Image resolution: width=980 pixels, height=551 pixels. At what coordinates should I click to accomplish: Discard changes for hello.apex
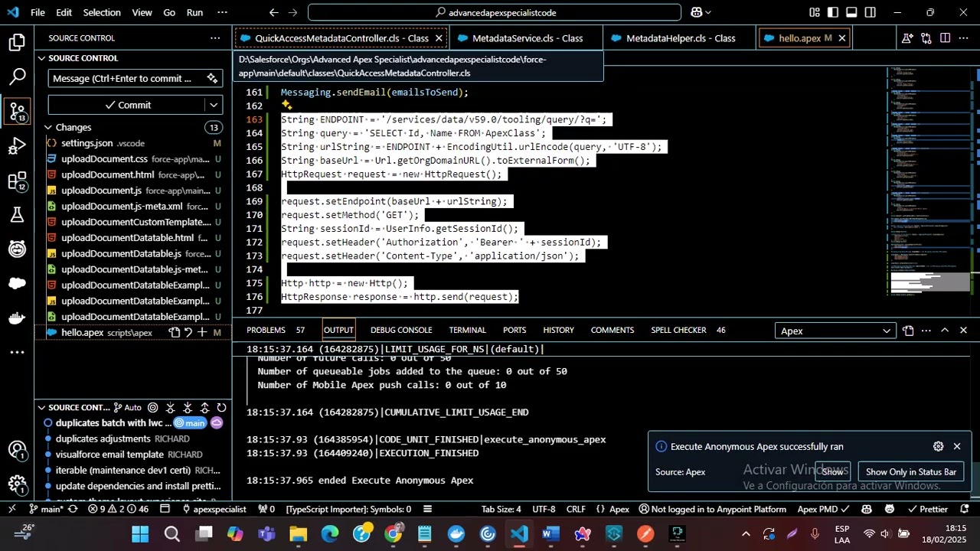coord(188,332)
